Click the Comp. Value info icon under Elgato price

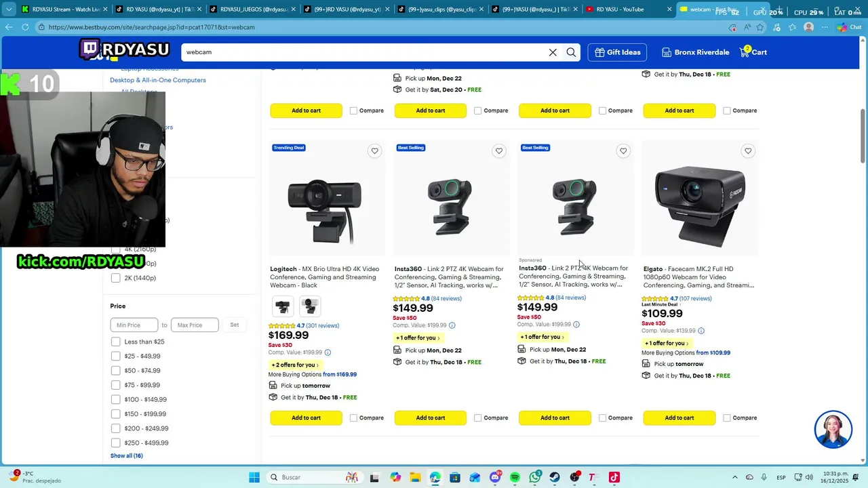(x=701, y=331)
